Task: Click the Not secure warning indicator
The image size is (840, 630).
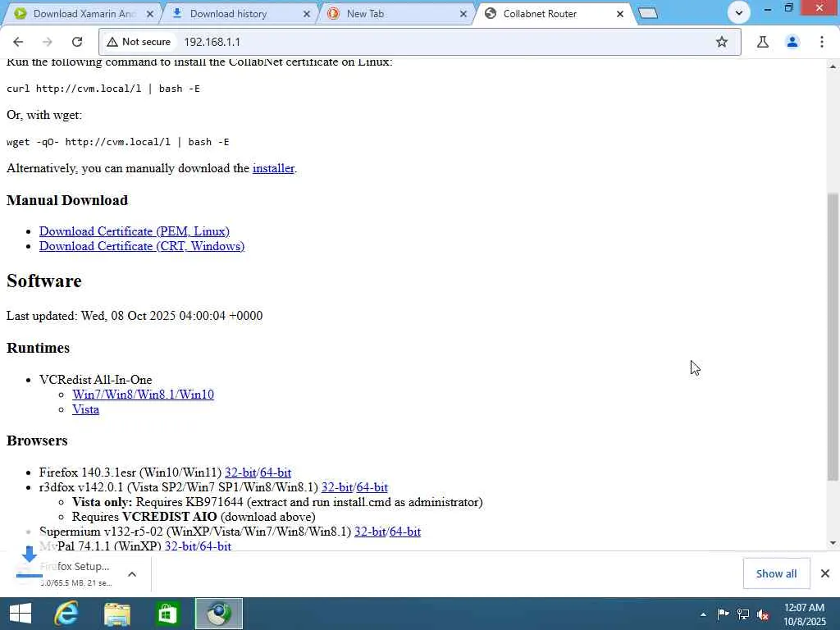Action: pos(138,42)
